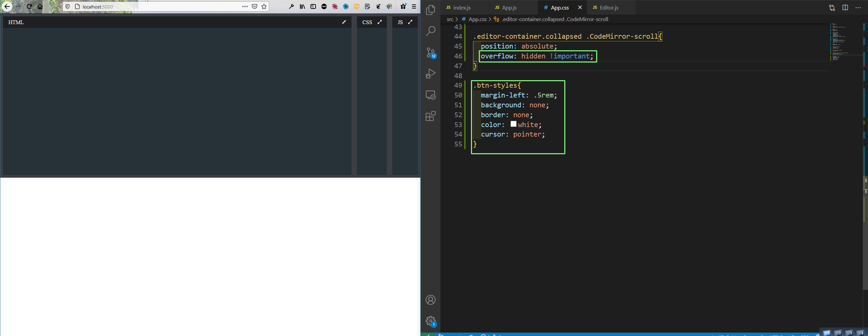Click the tracking protection shield icon

[x=68, y=6]
